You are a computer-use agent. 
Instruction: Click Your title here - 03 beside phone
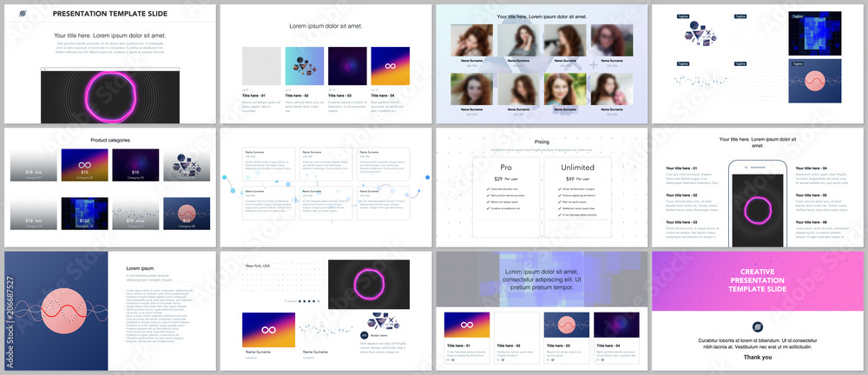(x=681, y=222)
